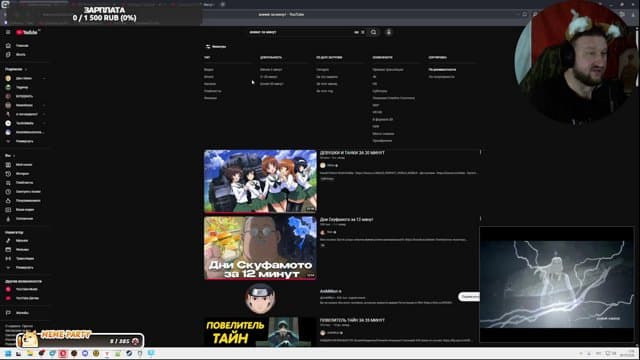This screenshot has height=360, width=640.
Task: Filter type by Фильм
Action: point(210,98)
